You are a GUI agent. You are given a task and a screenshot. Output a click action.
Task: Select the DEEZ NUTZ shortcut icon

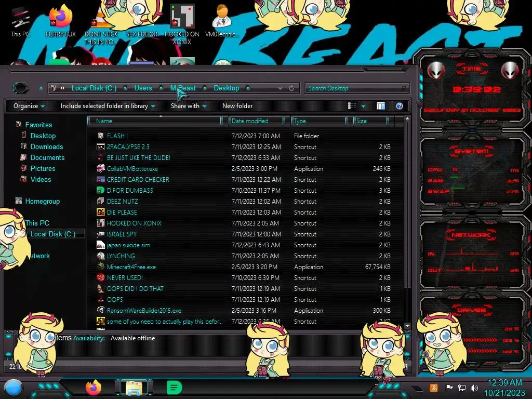point(100,201)
